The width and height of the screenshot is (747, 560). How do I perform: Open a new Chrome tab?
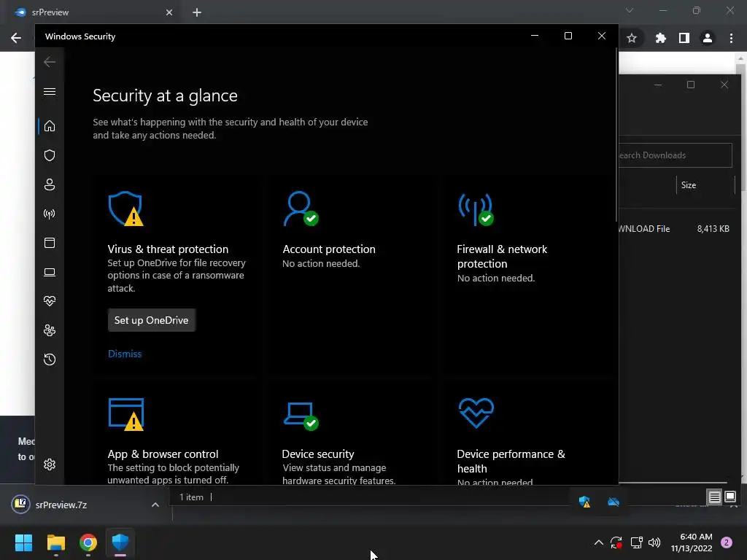(197, 12)
